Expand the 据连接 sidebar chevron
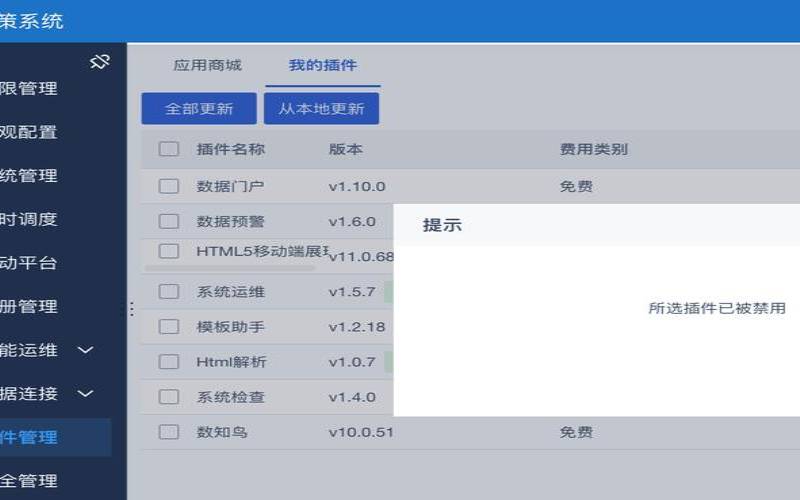 [85, 393]
